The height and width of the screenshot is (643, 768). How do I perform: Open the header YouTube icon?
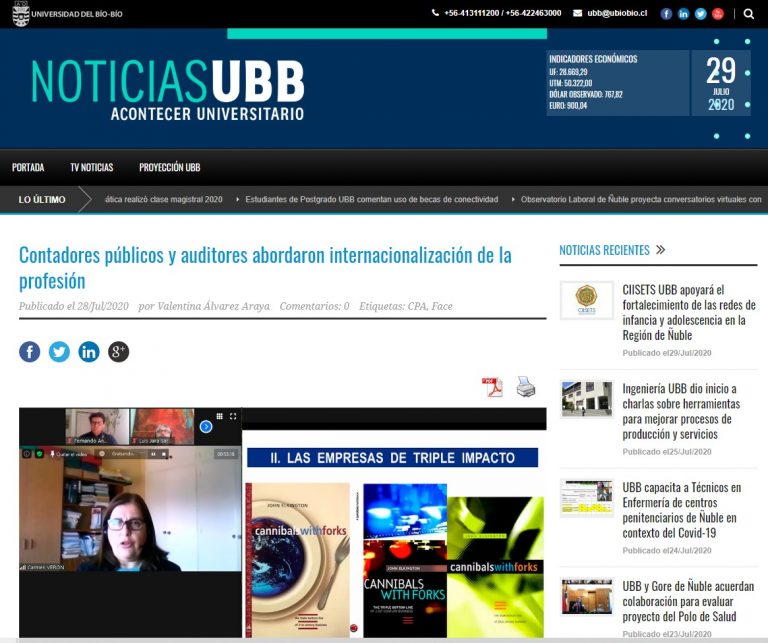point(718,14)
